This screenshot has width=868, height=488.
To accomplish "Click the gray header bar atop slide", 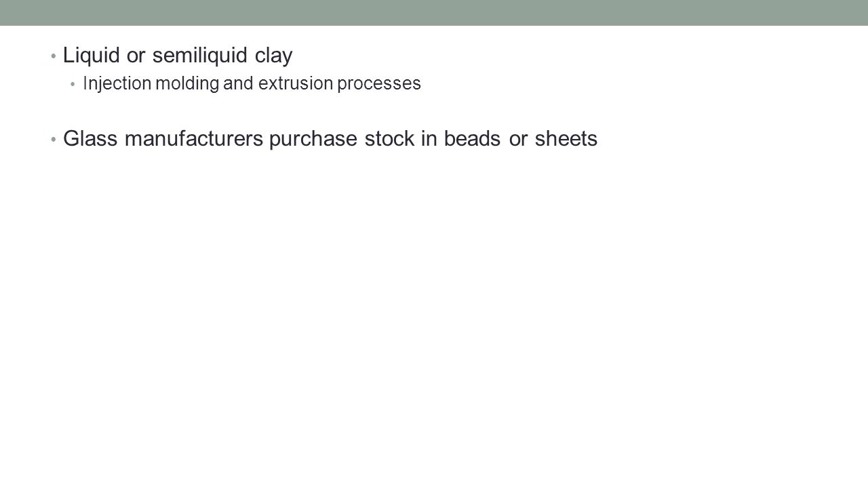I will (x=434, y=13).
